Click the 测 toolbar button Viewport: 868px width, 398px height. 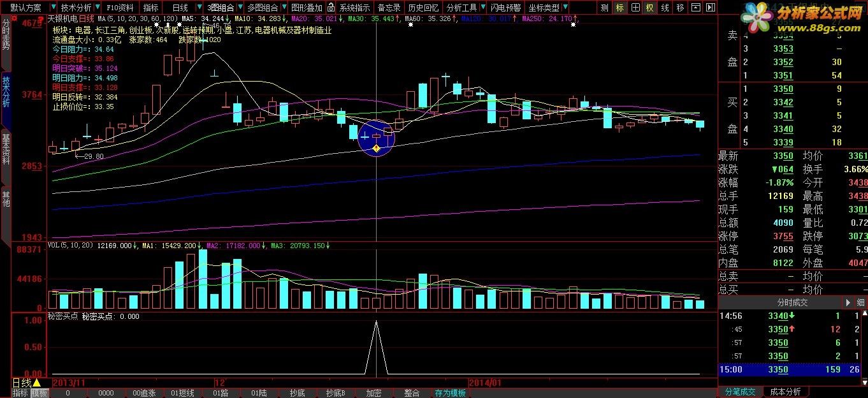point(604,8)
